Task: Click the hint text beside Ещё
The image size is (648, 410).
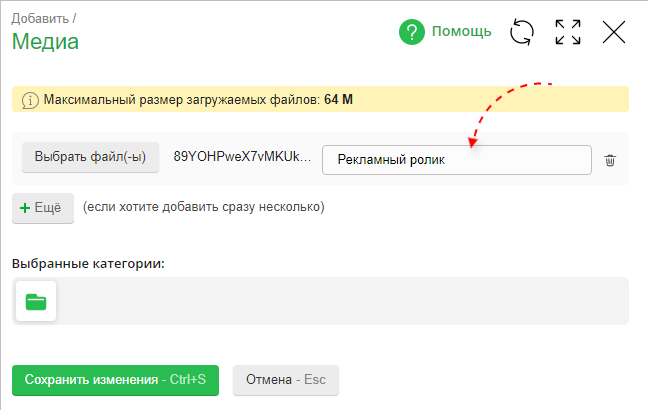Action: coord(204,208)
